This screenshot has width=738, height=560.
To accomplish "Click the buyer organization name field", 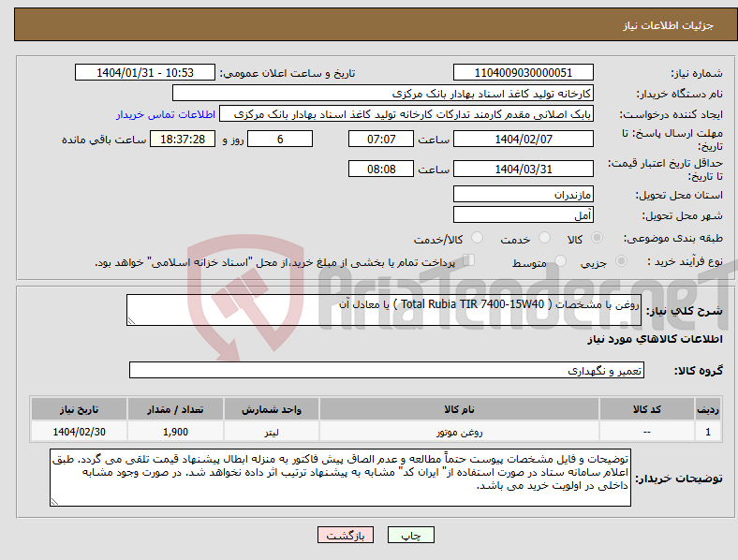I will pyautogui.click(x=383, y=93).
